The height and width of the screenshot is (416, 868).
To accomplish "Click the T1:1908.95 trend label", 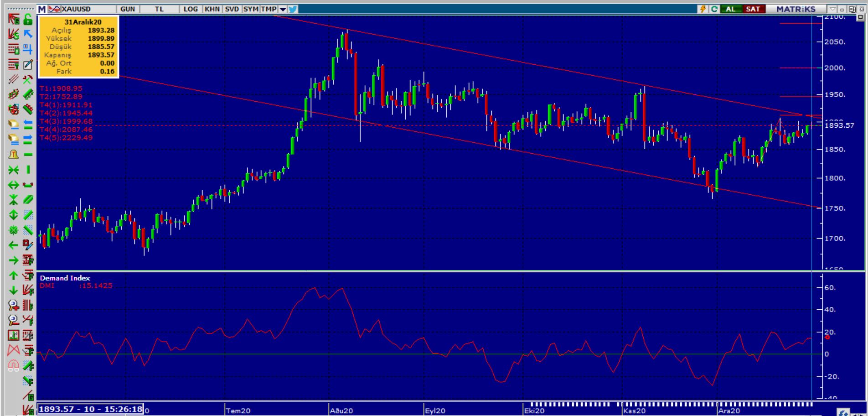I will click(61, 88).
